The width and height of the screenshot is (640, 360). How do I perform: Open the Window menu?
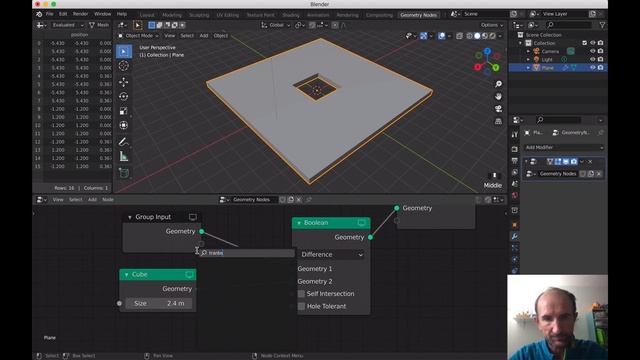pyautogui.click(x=102, y=14)
